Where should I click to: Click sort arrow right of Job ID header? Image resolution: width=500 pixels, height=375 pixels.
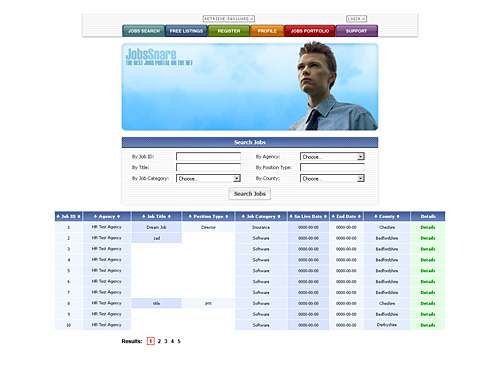point(79,216)
